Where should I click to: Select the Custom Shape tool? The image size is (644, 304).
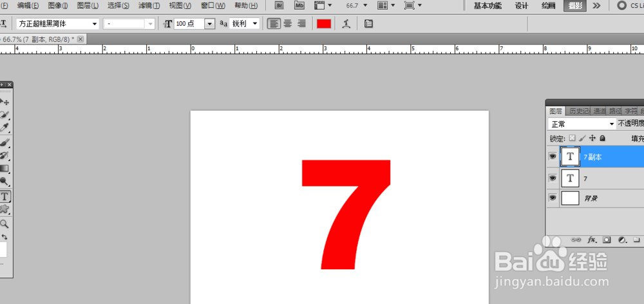point(5,209)
